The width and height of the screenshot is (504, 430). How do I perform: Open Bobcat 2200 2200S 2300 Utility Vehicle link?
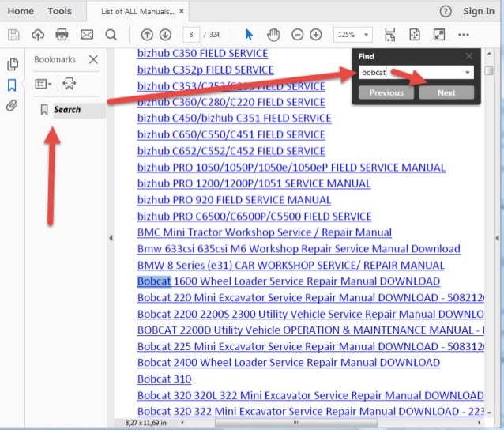pyautogui.click(x=310, y=315)
